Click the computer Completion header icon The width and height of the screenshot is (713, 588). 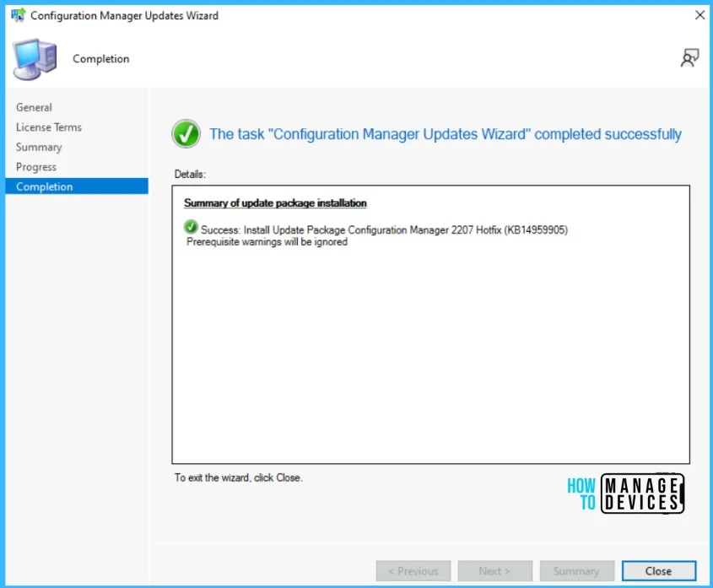tap(35, 59)
